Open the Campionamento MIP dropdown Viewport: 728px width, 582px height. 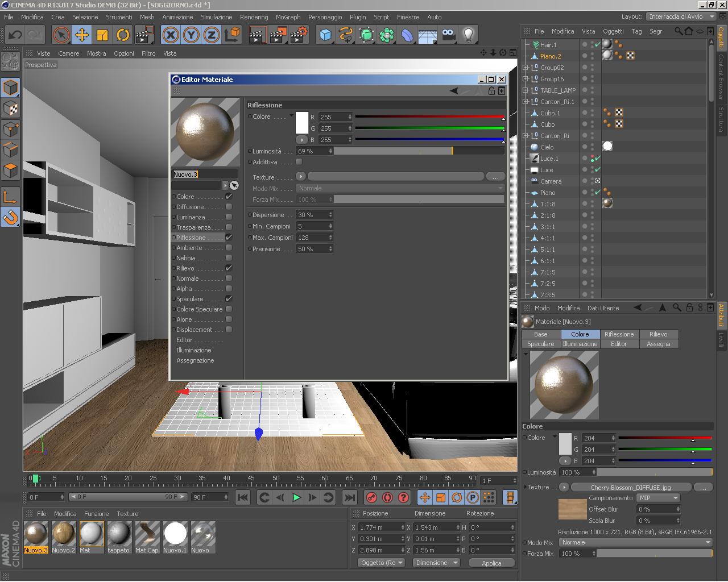(659, 498)
